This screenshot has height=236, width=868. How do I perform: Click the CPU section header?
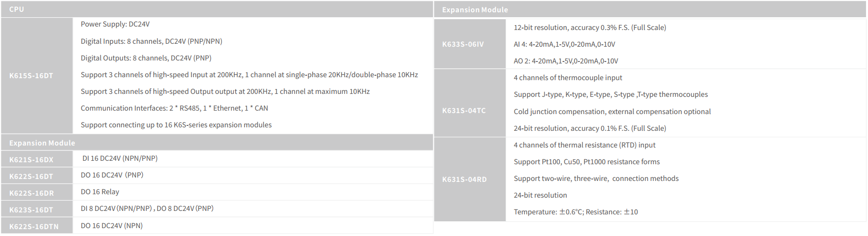(17, 9)
